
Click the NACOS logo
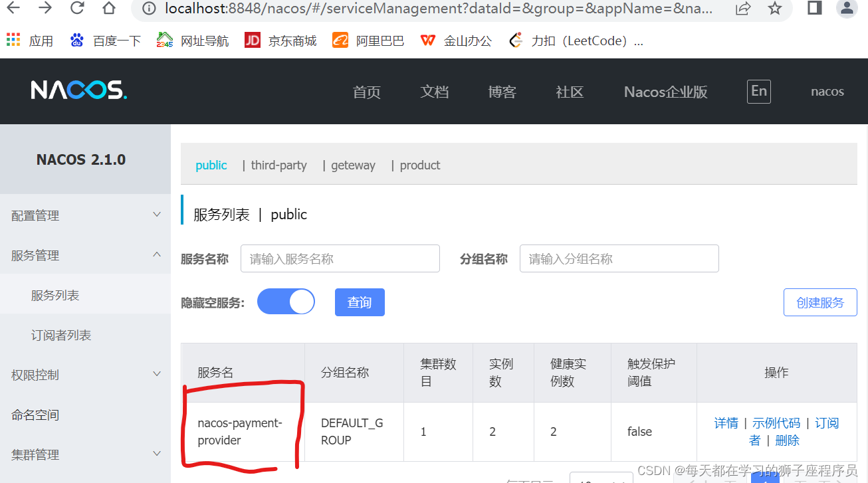[78, 90]
